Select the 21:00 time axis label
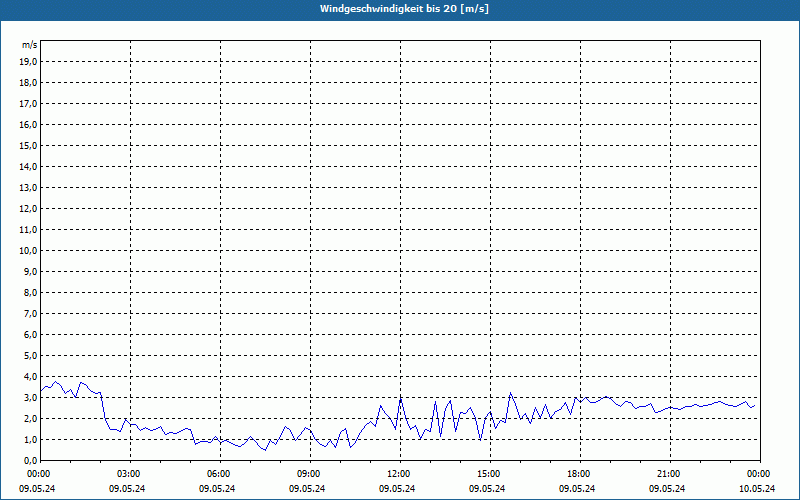This screenshot has width=800, height=500. point(670,474)
